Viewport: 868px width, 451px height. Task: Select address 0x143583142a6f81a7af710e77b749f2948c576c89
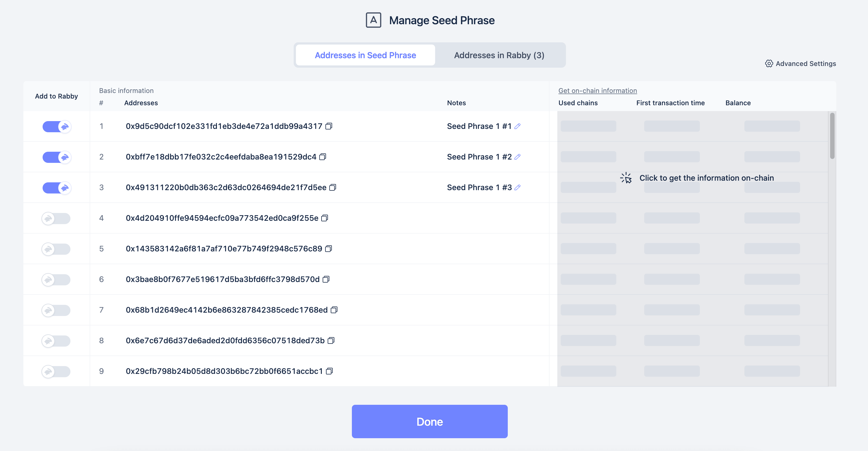pos(224,249)
